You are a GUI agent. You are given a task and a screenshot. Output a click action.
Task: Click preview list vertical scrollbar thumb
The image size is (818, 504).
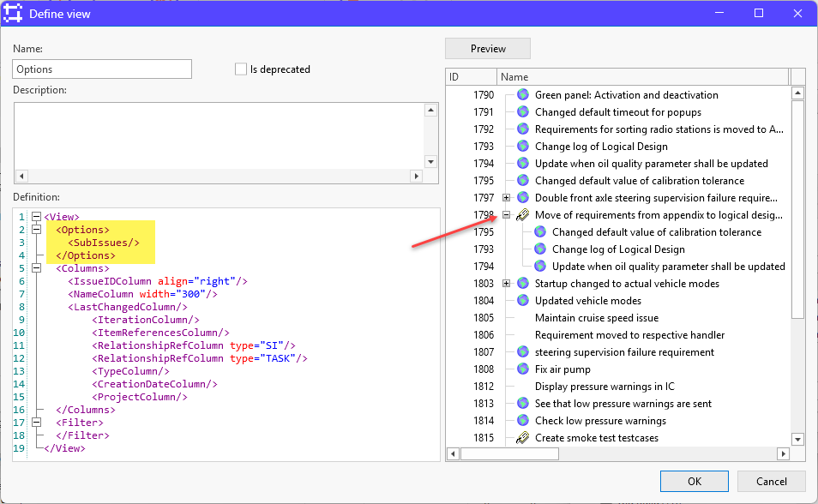tap(797, 209)
